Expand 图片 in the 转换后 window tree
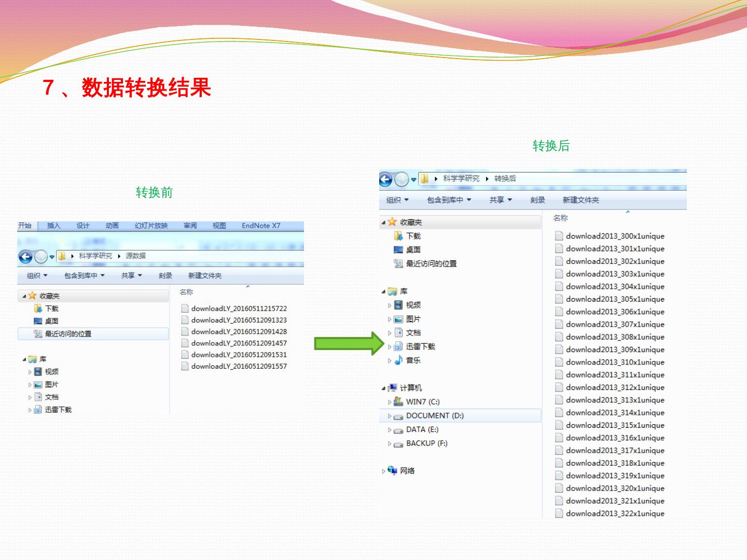This screenshot has width=747, height=560. pyautogui.click(x=390, y=319)
